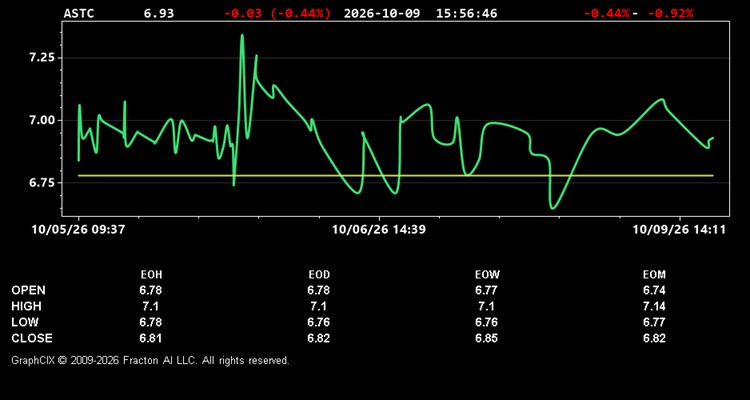
Task: Pick EOW open value 6.77
Action: click(486, 290)
